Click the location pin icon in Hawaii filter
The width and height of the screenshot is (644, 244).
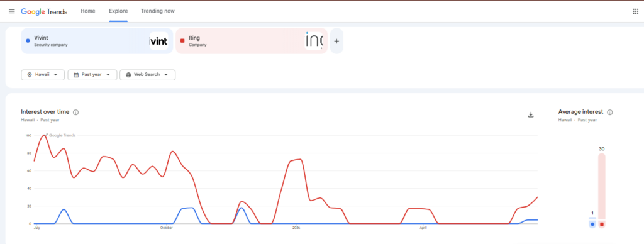pos(29,75)
